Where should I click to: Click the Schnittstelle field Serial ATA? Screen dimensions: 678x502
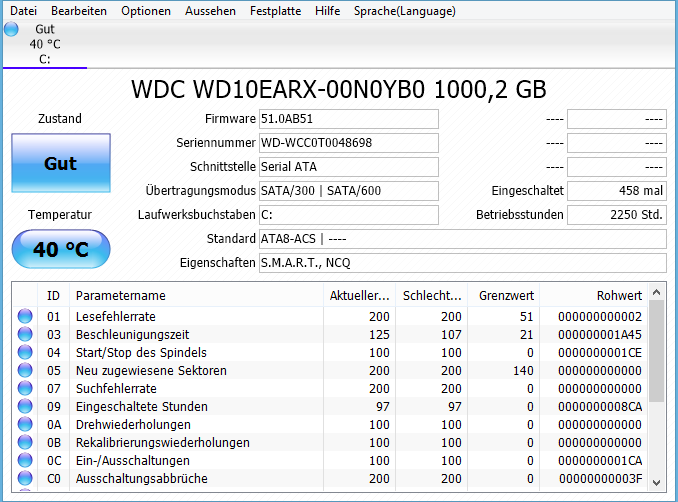349,167
